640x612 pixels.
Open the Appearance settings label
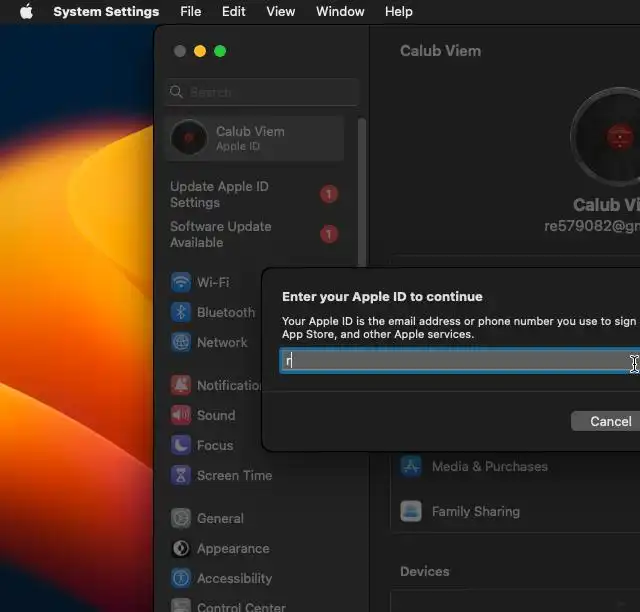(233, 548)
